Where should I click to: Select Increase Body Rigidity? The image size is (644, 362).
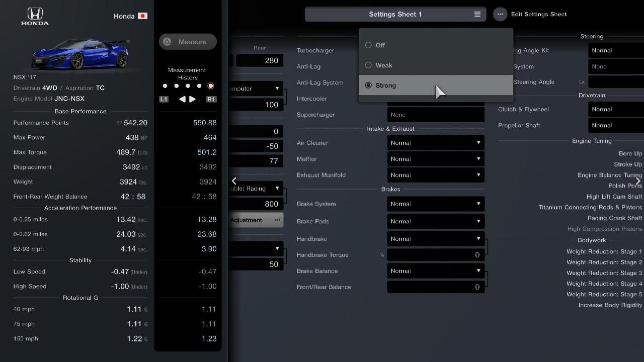610,305
